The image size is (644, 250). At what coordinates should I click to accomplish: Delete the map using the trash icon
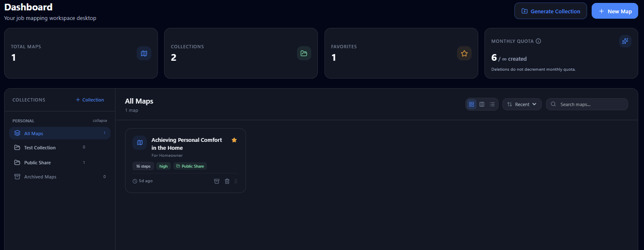pyautogui.click(x=227, y=181)
